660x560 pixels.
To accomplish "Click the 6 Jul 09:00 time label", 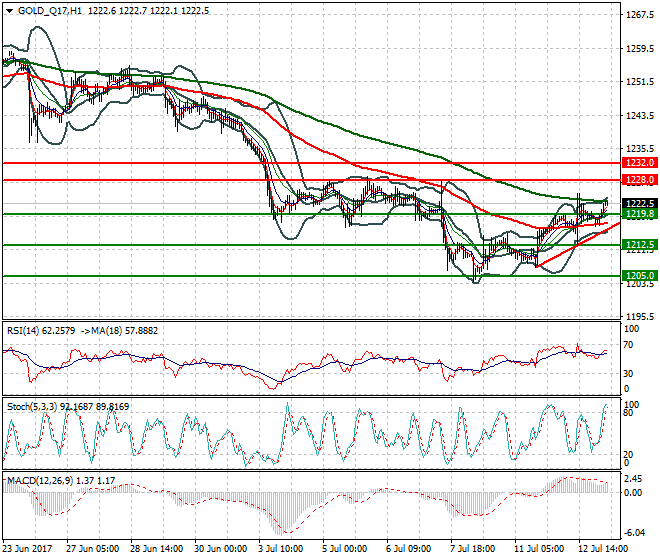I will click(408, 549).
